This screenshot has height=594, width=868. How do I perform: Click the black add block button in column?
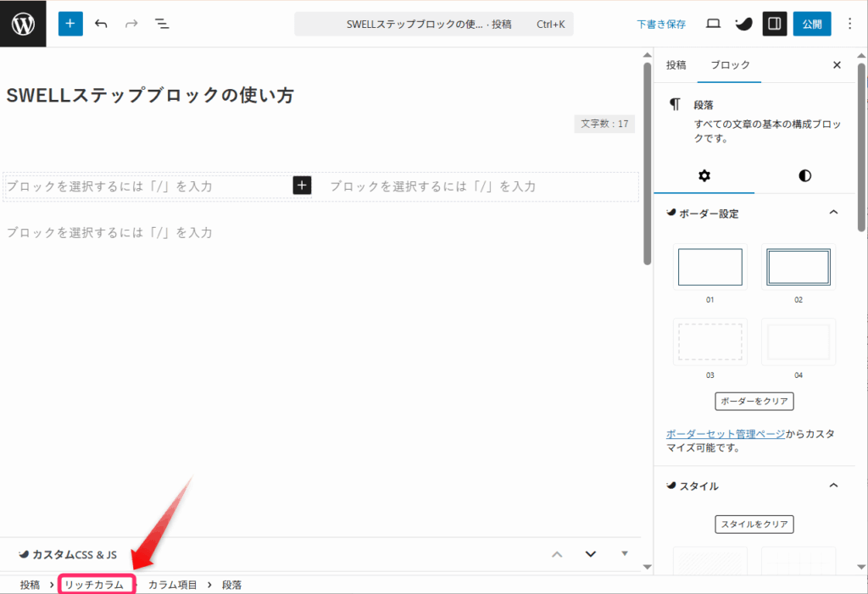pyautogui.click(x=303, y=186)
